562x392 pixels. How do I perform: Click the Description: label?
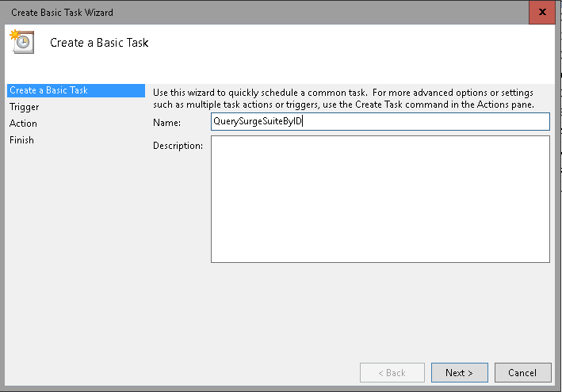click(x=178, y=146)
